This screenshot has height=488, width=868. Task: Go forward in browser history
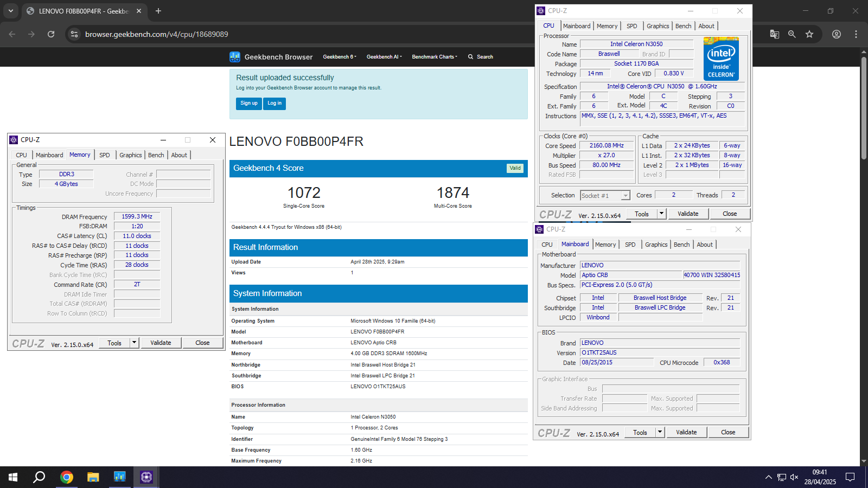click(x=31, y=34)
